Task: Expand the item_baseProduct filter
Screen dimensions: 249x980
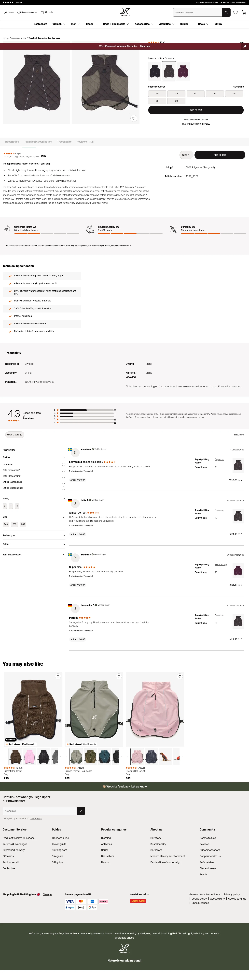Action: (64, 555)
